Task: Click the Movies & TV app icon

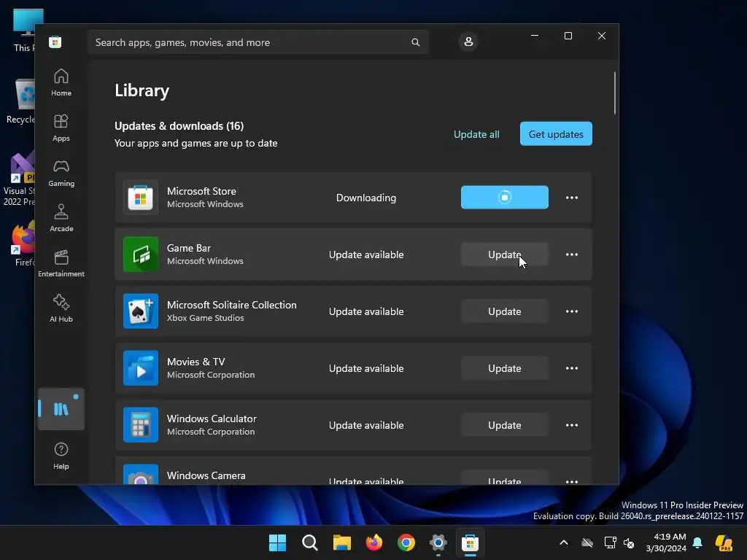Action: 141,368
